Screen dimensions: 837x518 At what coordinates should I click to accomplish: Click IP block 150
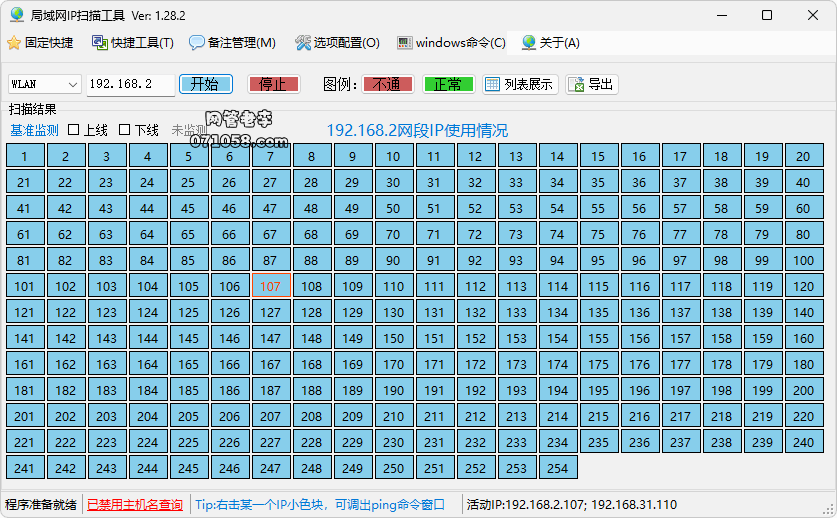tap(394, 338)
